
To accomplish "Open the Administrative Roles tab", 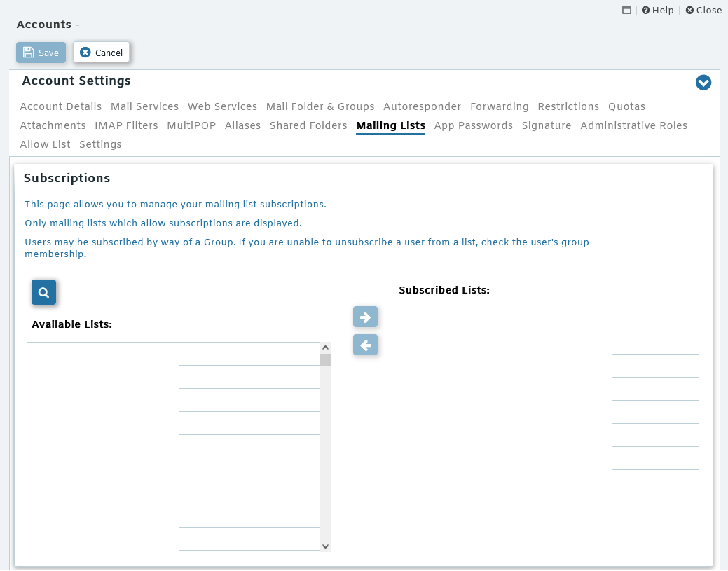I will pos(633,125).
